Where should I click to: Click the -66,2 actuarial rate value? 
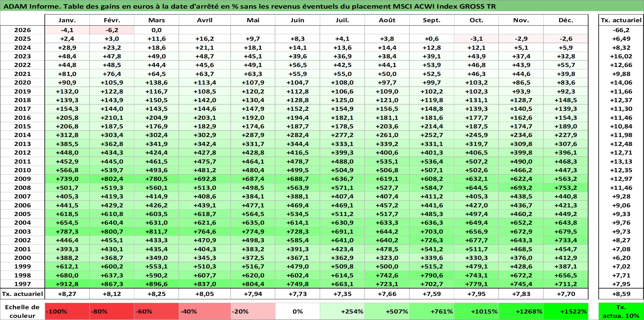click(621, 30)
